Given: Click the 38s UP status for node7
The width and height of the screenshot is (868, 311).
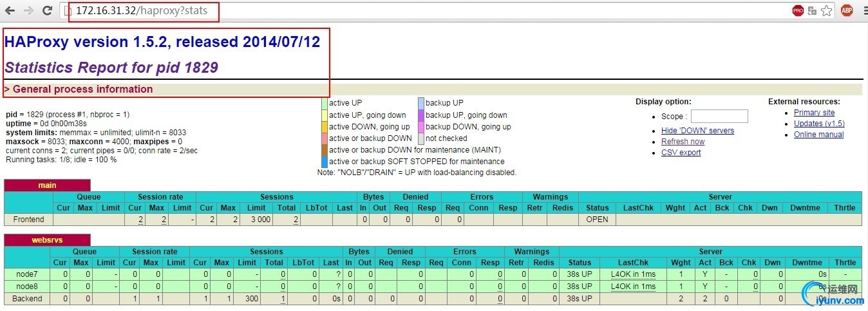Looking at the screenshot, I should tap(580, 274).
